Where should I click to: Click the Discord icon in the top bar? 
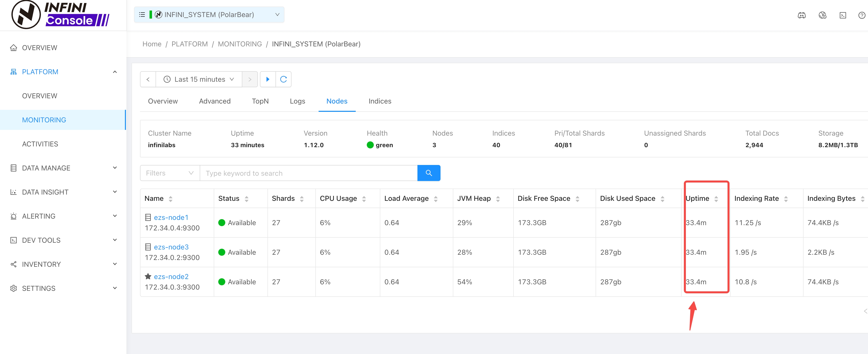click(x=801, y=15)
